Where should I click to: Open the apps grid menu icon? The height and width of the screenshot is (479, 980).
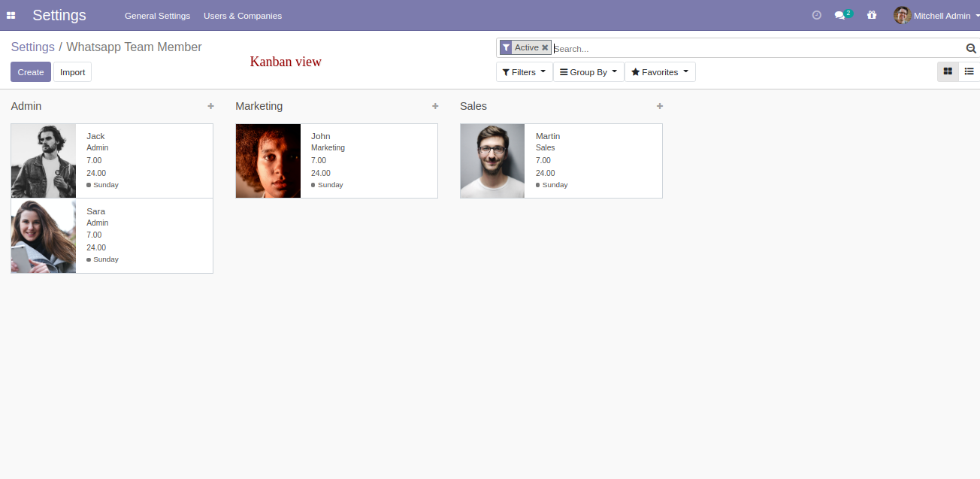11,15
